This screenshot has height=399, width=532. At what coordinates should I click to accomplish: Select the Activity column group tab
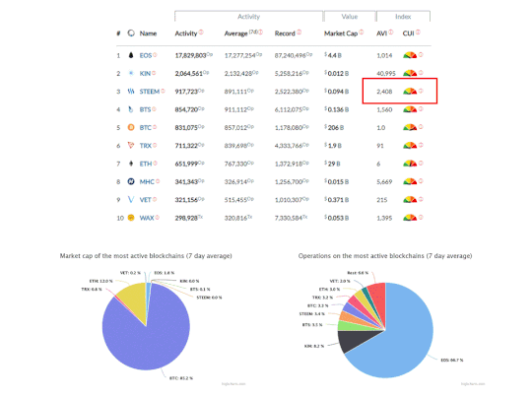tap(248, 17)
